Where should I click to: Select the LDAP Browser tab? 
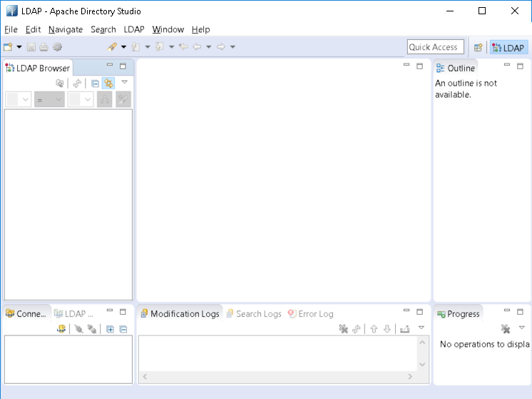coord(38,68)
